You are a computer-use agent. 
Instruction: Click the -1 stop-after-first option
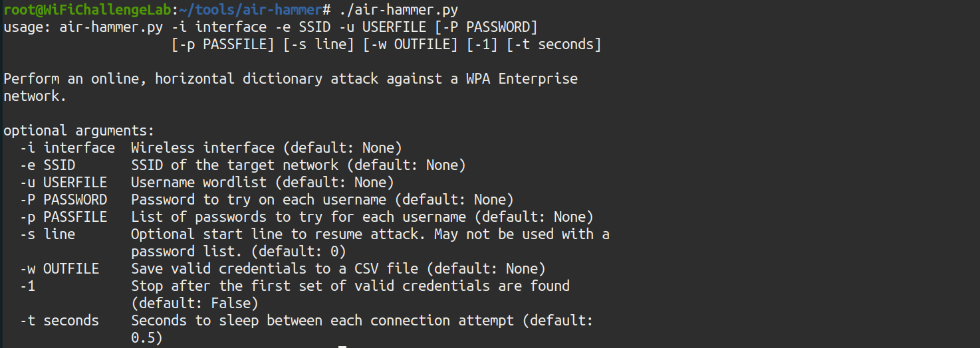click(x=28, y=286)
